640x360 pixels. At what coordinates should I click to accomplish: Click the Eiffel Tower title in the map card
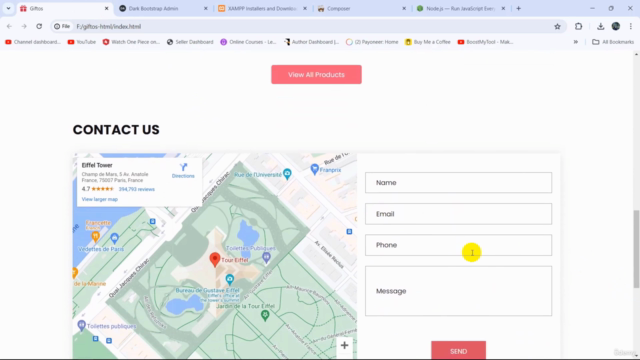[x=97, y=165]
